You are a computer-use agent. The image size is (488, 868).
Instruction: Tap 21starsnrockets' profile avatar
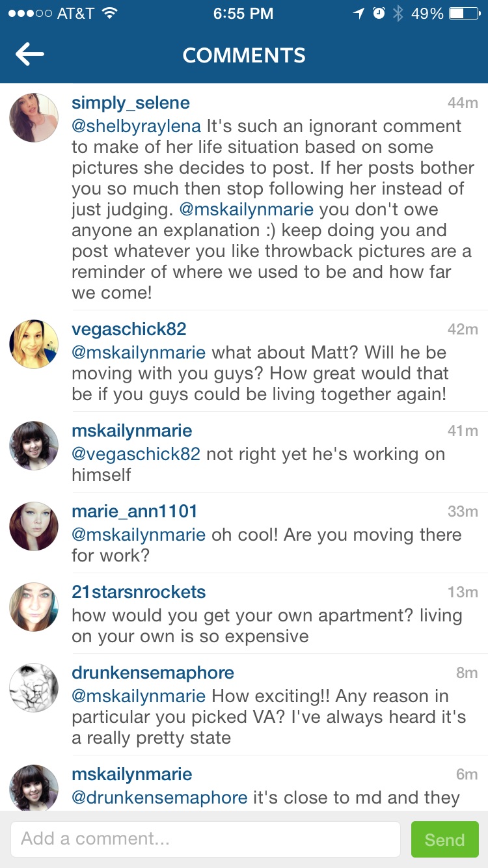(x=34, y=607)
